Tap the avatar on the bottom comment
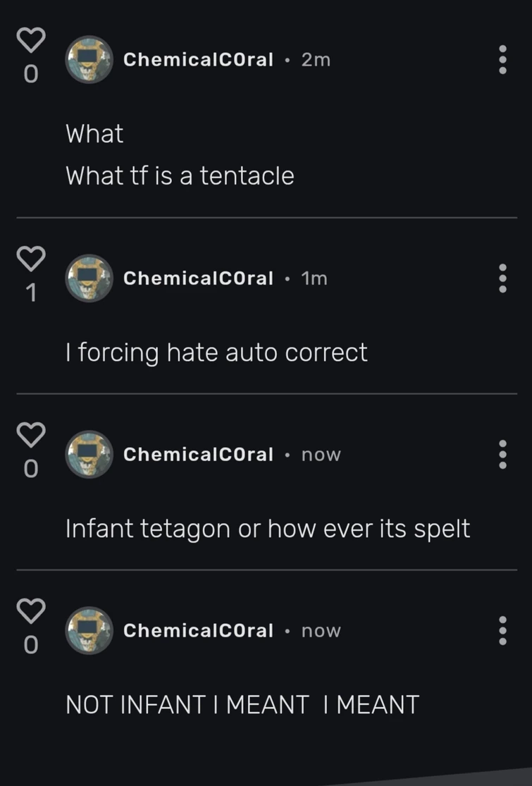Image resolution: width=532 pixels, height=786 pixels. pyautogui.click(x=89, y=631)
